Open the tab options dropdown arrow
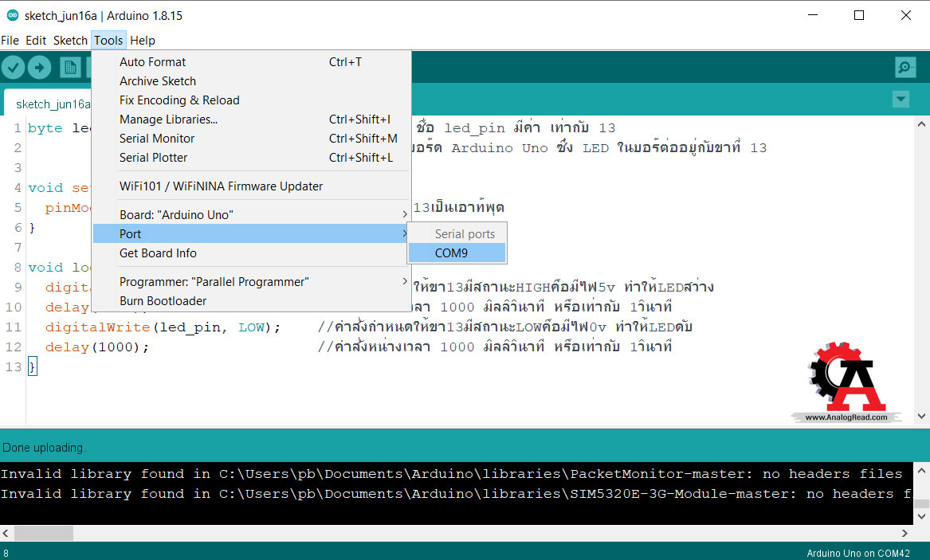 pyautogui.click(x=901, y=99)
